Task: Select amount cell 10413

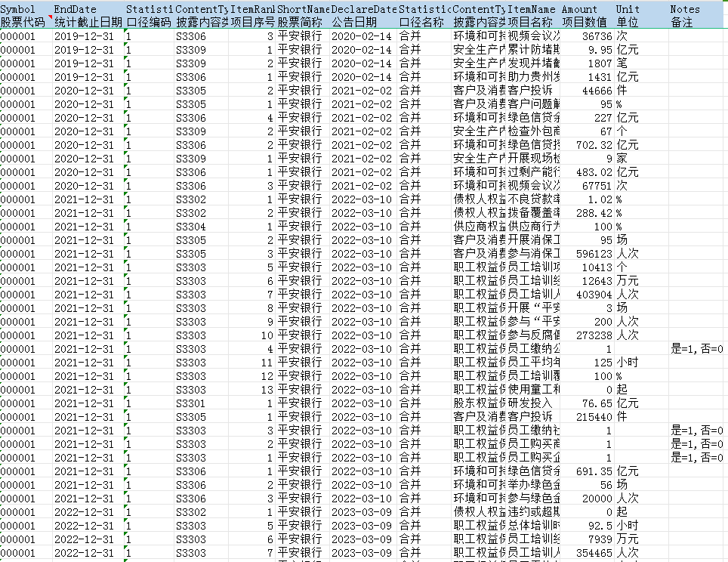Action: [x=588, y=267]
